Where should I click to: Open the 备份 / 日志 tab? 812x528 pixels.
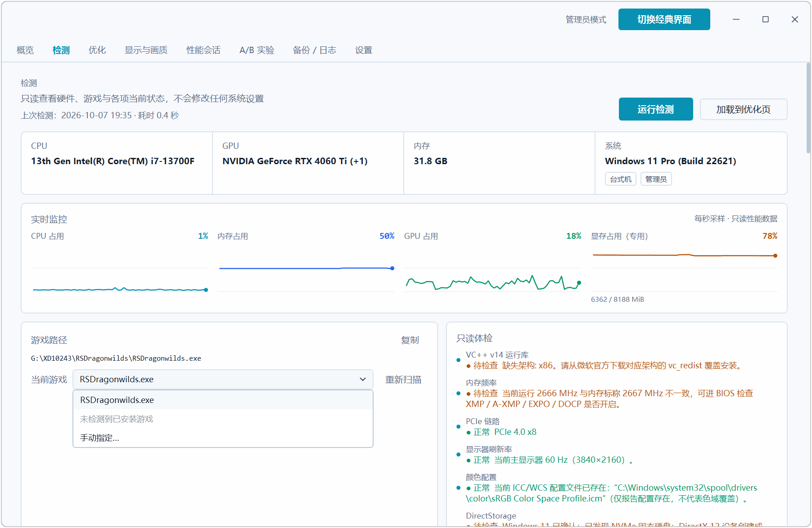315,50
